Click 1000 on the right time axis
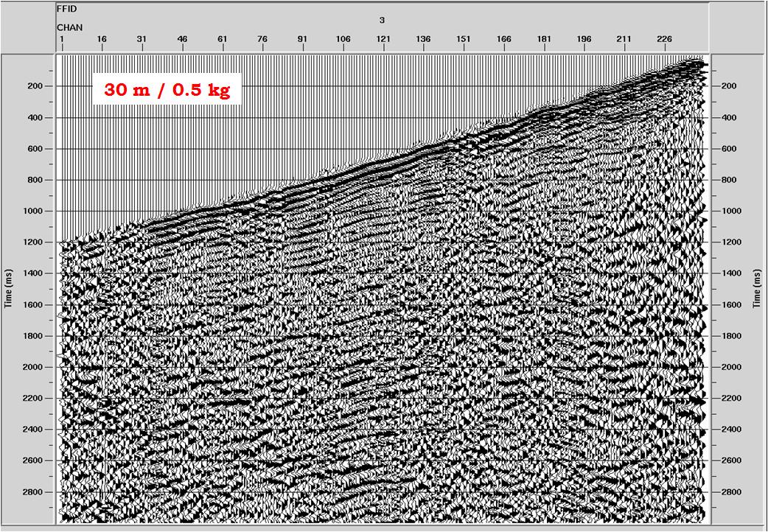Screen dimensions: 768x532 730,211
